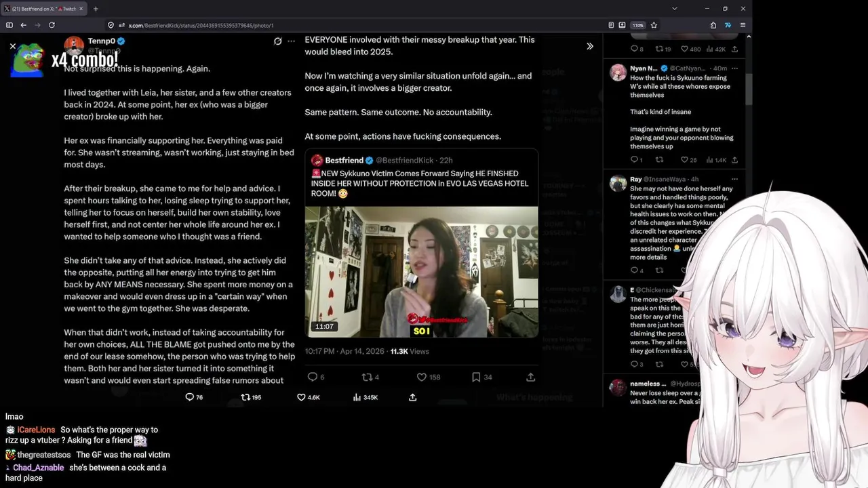Viewport: 868px width, 488px height.
Task: Reset the 110% zoom level indicator
Action: pos(638,25)
